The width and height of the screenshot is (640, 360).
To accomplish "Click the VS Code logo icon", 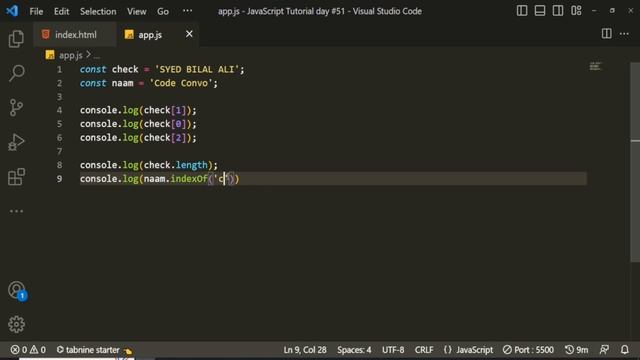I will pos(12,11).
